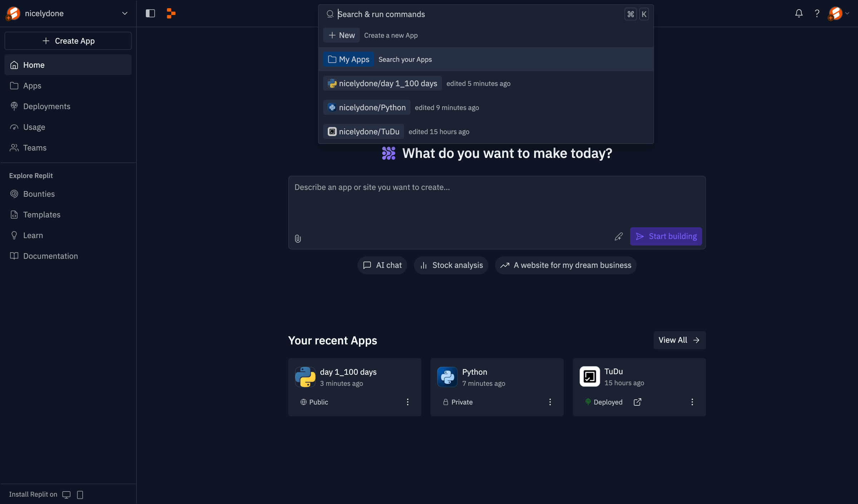Open notifications bell
Screen dimensions: 858x504
coord(799,14)
